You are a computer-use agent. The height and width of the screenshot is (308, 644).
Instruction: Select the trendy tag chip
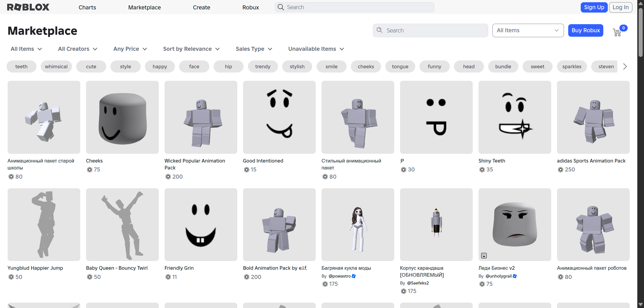tap(263, 66)
